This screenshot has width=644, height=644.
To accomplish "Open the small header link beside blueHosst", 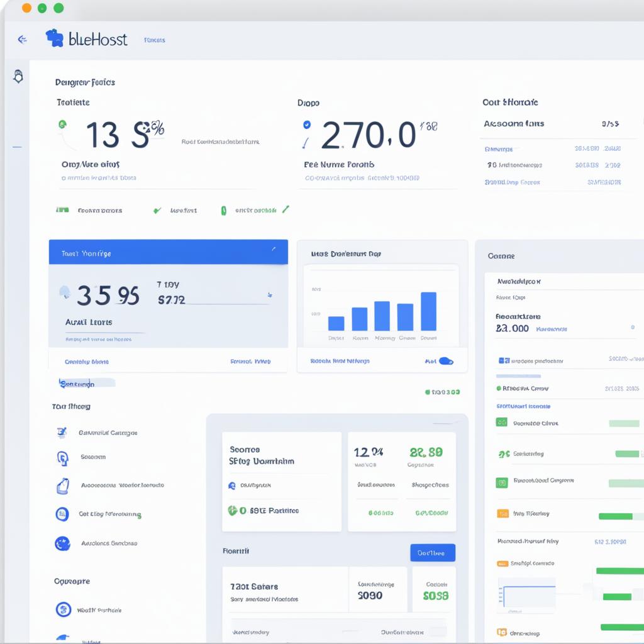I will 155,40.
